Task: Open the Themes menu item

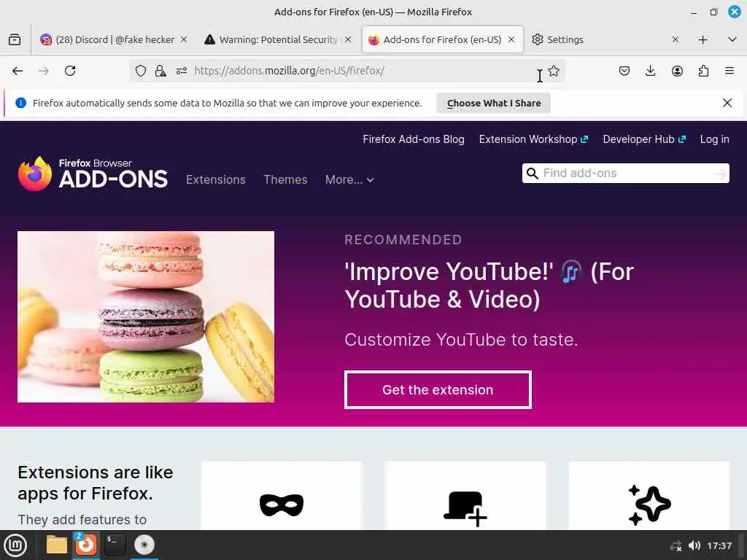Action: (x=285, y=179)
